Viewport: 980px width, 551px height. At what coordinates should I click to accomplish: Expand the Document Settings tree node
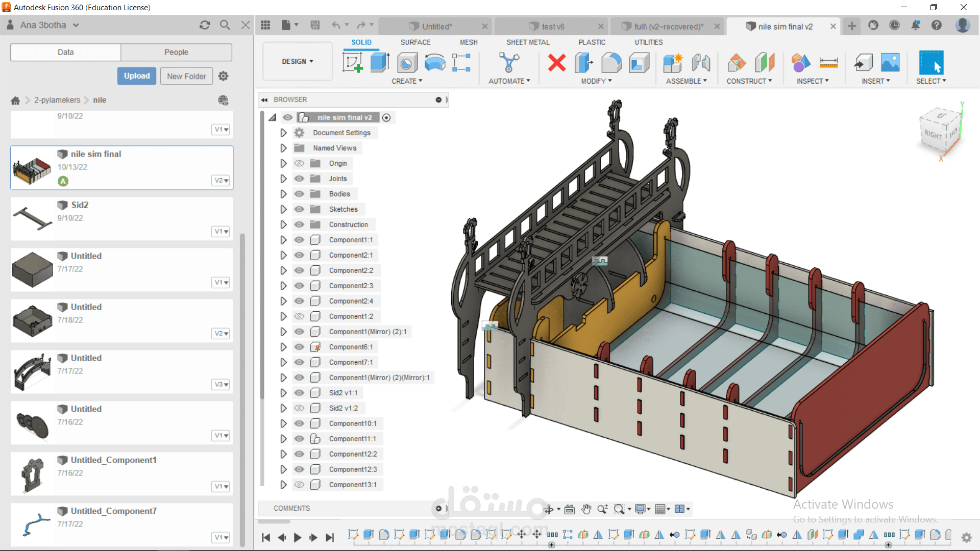coord(283,133)
